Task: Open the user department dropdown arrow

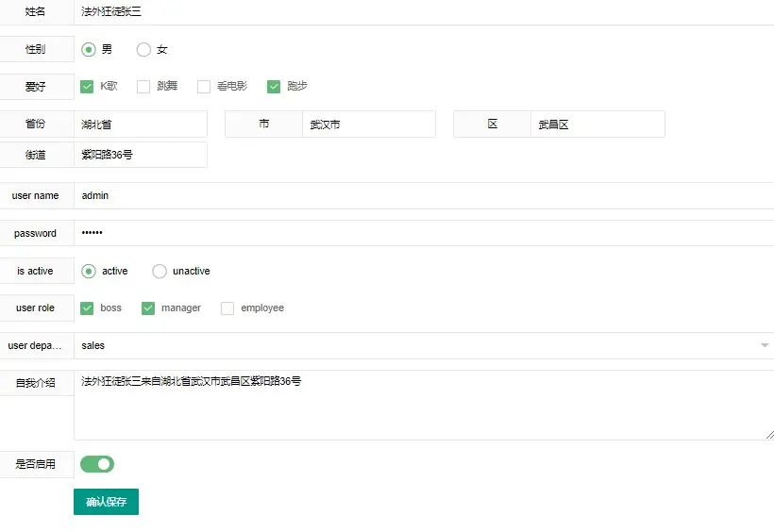Action: pyautogui.click(x=765, y=345)
